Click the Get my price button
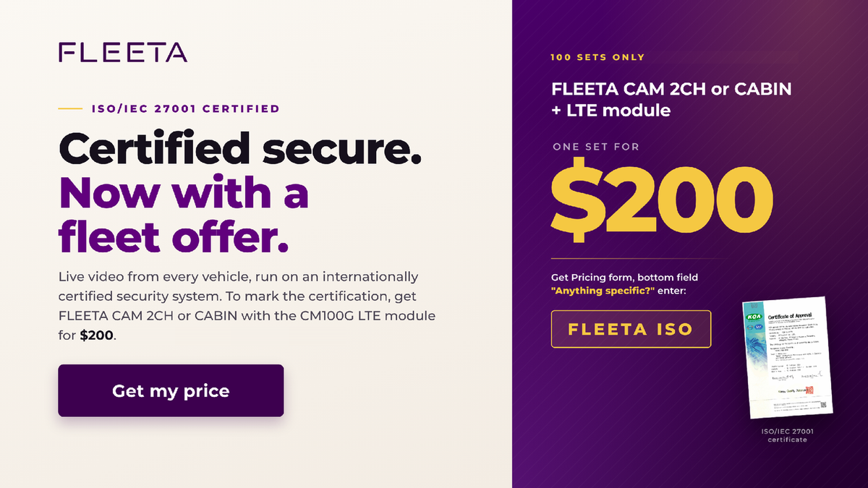The image size is (868, 488). 171,391
